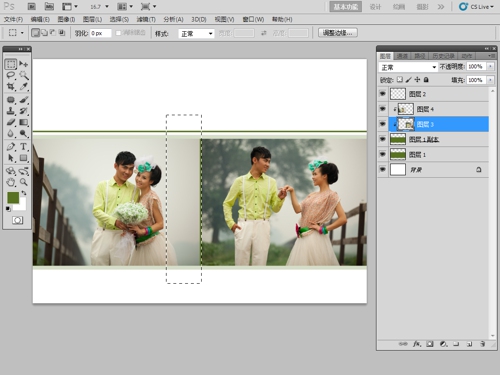Toggle lock transparent pixels
This screenshot has height=375, width=500.
pyautogui.click(x=399, y=80)
